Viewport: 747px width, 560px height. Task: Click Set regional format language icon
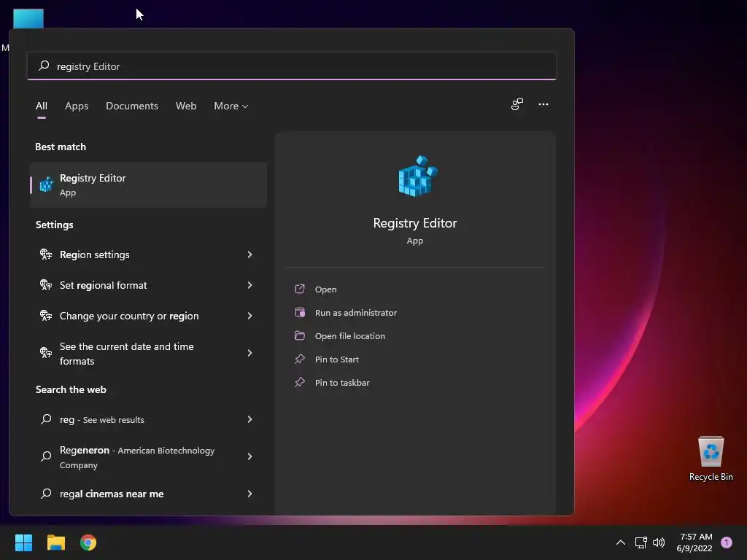(x=46, y=285)
